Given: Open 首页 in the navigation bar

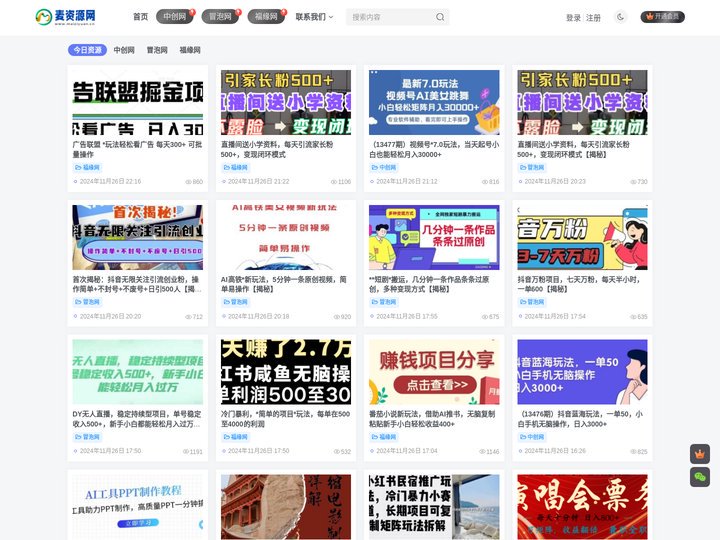Looking at the screenshot, I should pos(141,17).
